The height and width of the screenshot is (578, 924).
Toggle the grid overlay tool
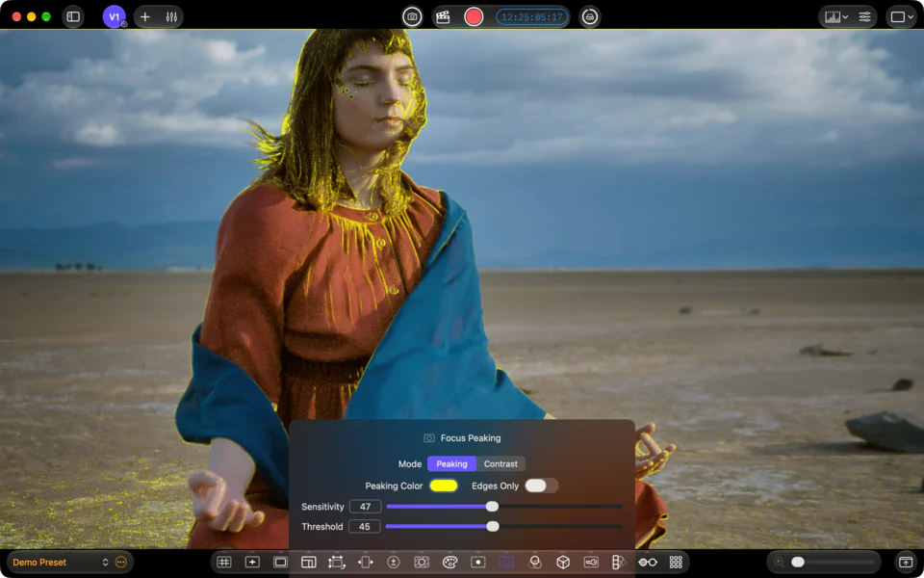224,562
